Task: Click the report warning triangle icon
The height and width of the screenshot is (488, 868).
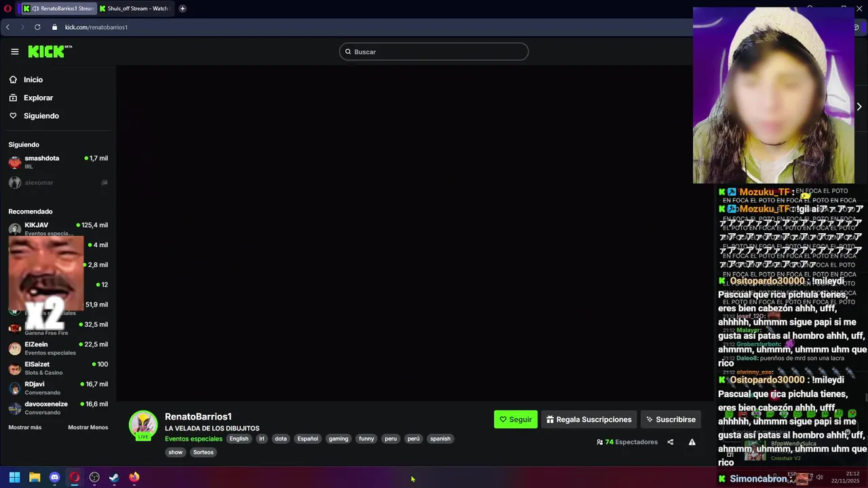Action: point(692,442)
